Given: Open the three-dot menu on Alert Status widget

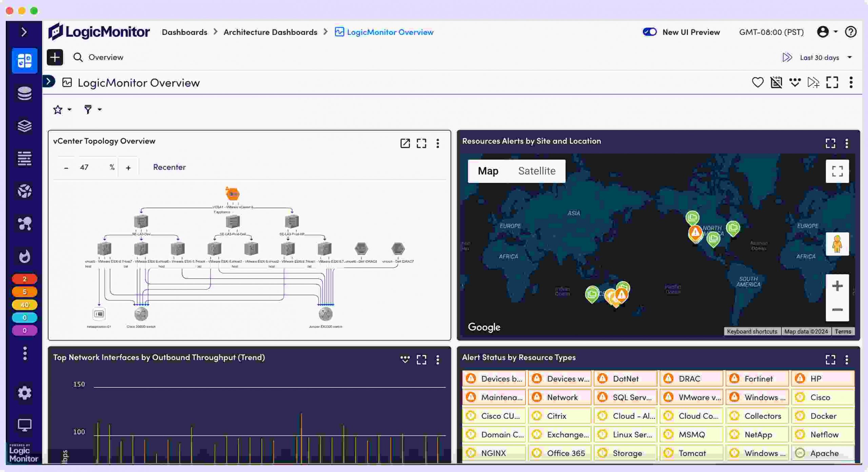Looking at the screenshot, I should click(847, 359).
